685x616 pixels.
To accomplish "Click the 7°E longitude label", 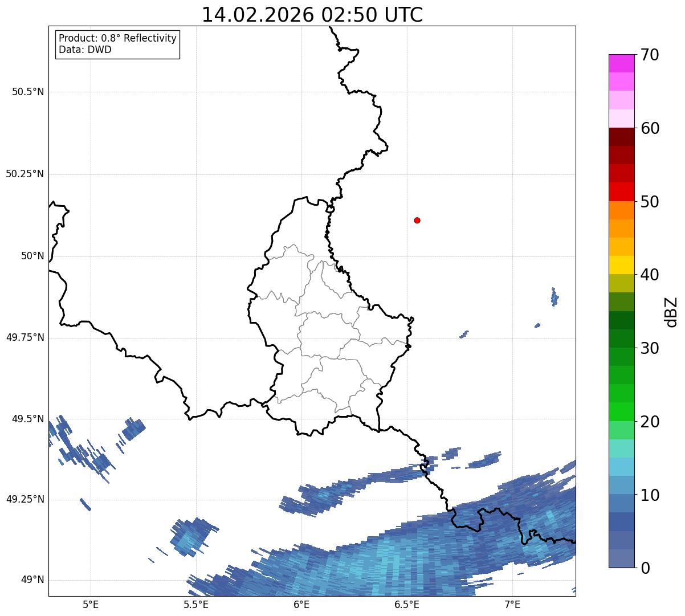I will 512,604.
